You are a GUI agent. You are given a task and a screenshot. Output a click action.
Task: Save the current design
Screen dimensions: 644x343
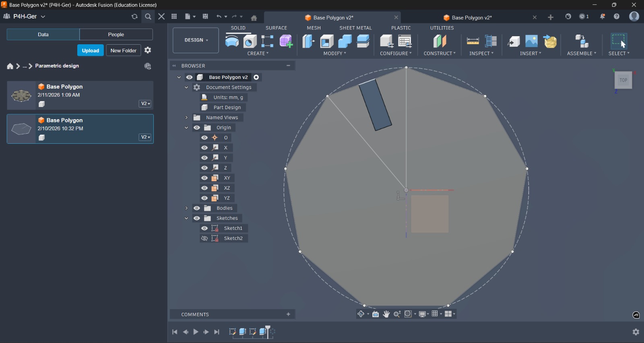pos(205,17)
